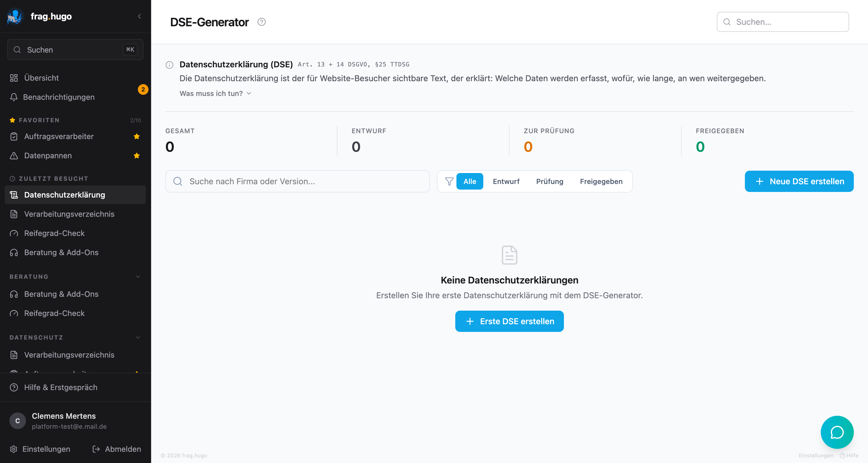Open Verarbeitungsverzeichnis under Datenschutz section
The width and height of the screenshot is (868, 463).
click(x=75, y=355)
